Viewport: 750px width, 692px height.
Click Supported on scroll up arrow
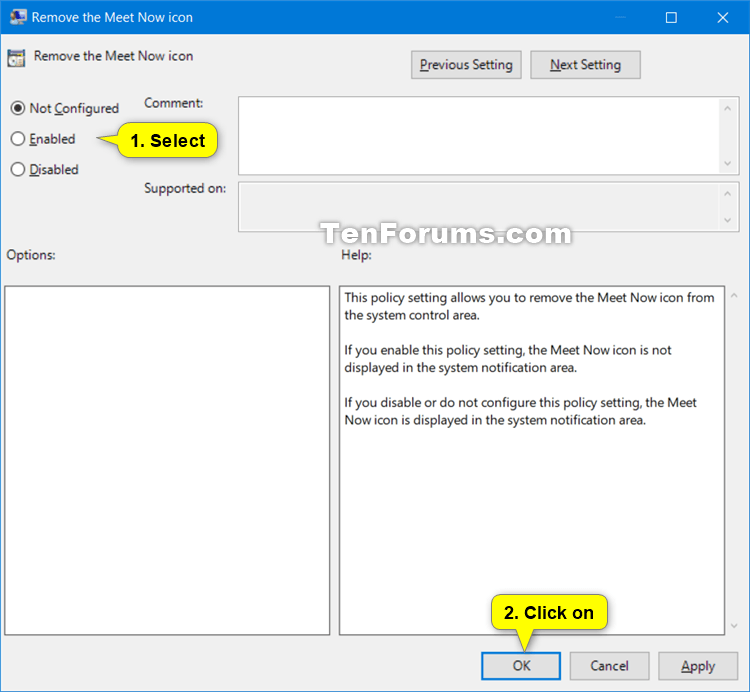pos(728,194)
